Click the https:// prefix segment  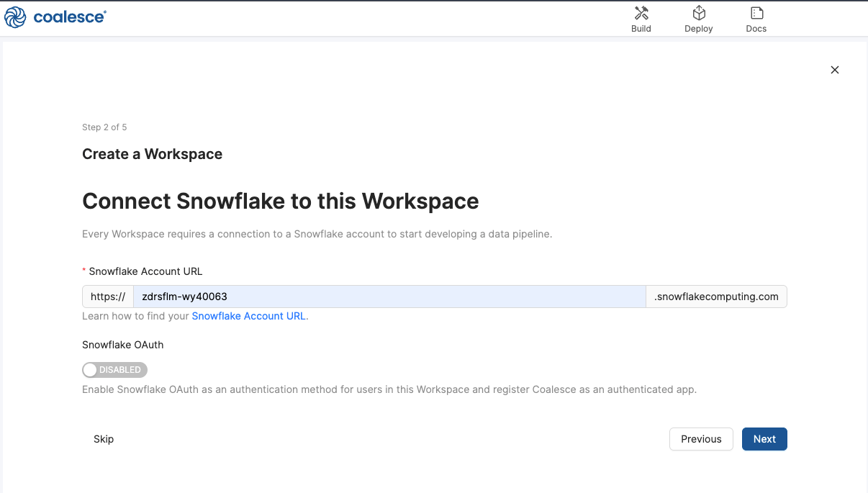107,296
